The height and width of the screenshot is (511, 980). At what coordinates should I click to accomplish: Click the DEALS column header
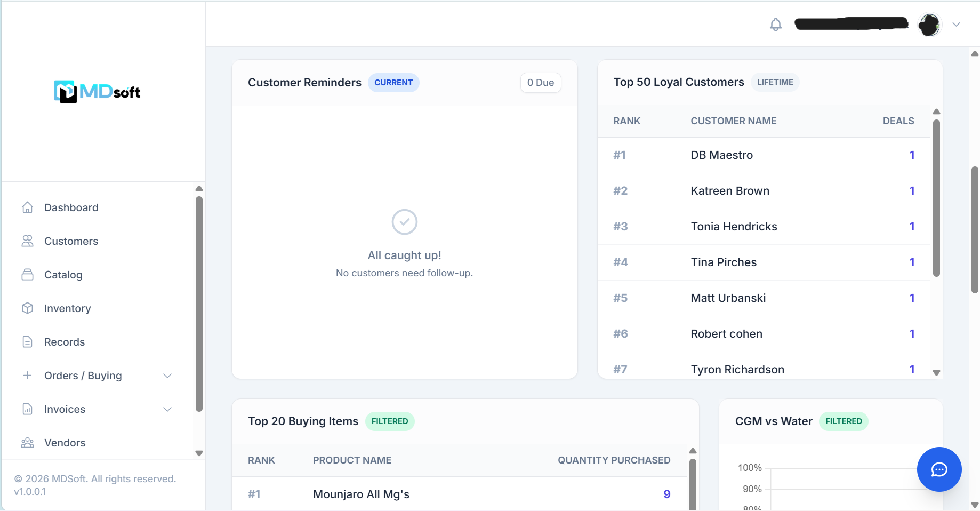click(898, 121)
